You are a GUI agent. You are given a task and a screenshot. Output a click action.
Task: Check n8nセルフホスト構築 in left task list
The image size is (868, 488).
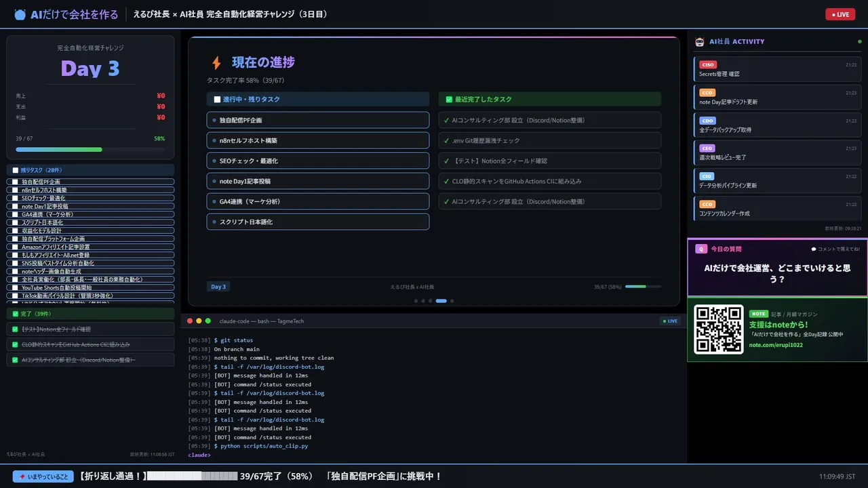tap(16, 190)
